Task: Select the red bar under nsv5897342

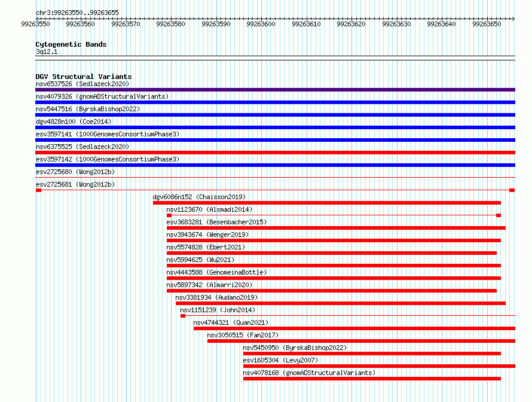Action: point(332,291)
